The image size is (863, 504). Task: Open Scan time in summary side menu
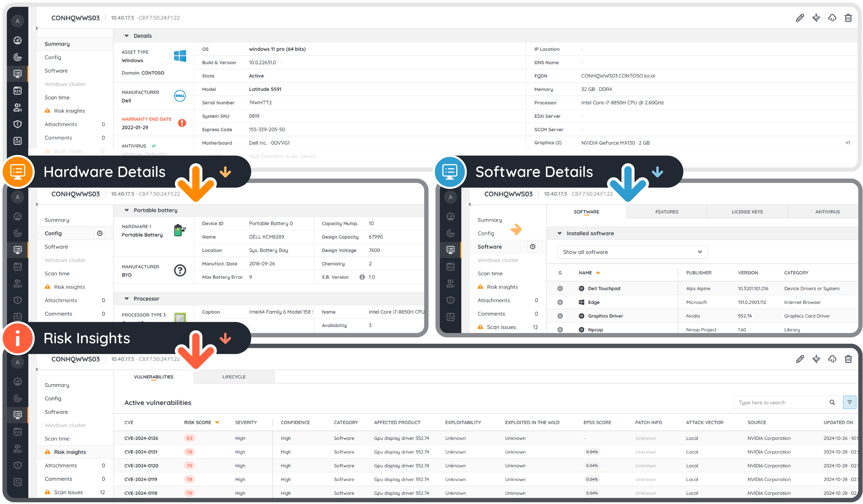coord(57,98)
